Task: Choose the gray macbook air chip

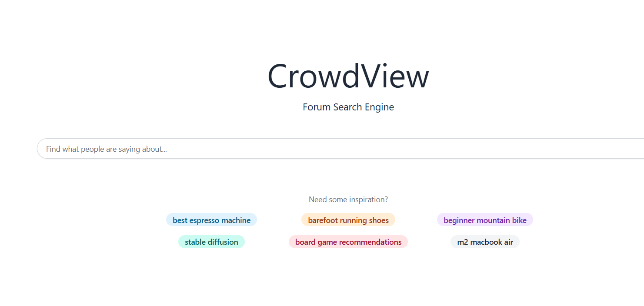Action: (485, 242)
